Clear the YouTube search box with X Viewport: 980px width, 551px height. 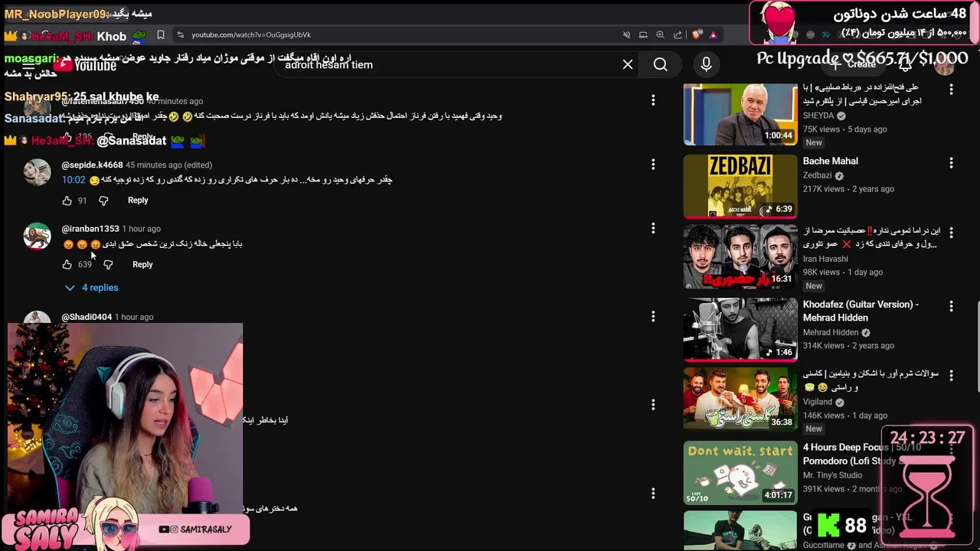coord(628,64)
